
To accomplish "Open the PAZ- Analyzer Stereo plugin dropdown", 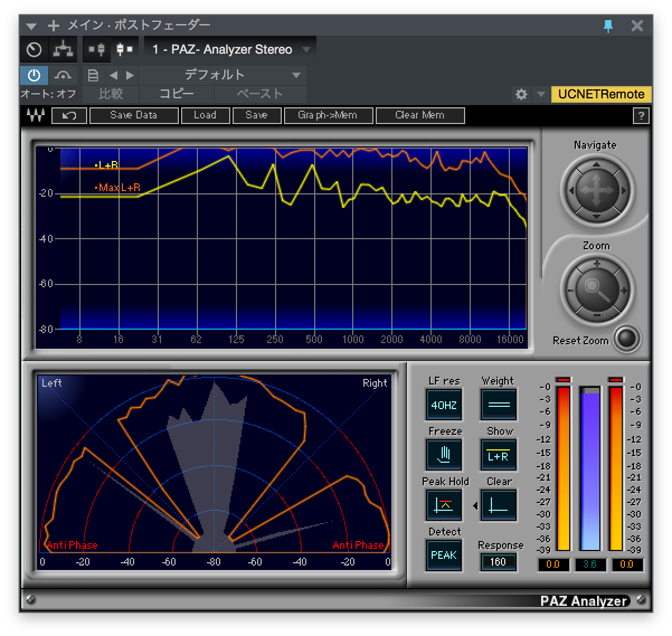I will coord(230,50).
